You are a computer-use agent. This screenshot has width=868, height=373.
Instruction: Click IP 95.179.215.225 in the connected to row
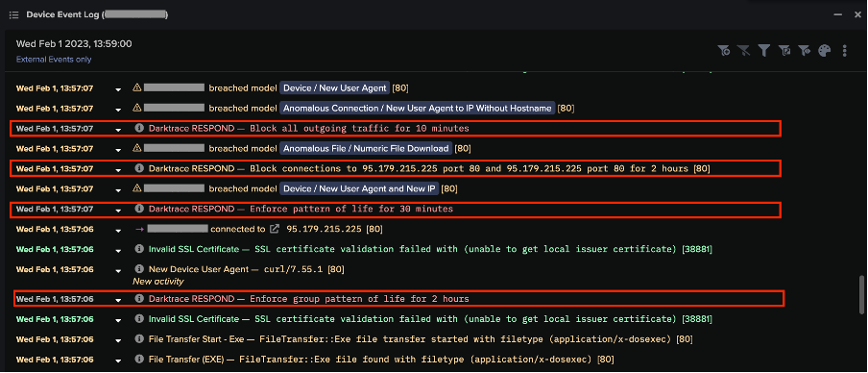coord(324,229)
